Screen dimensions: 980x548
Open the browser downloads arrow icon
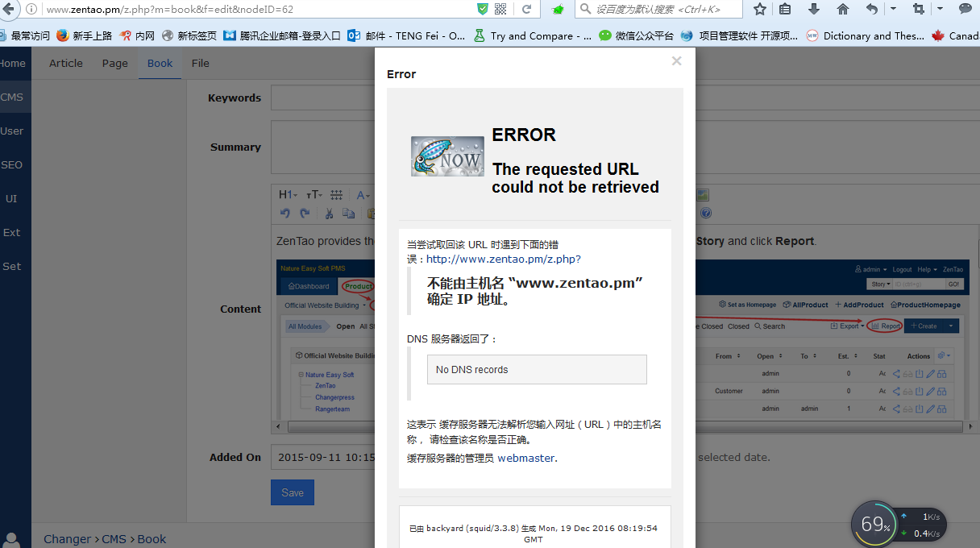[x=814, y=10]
